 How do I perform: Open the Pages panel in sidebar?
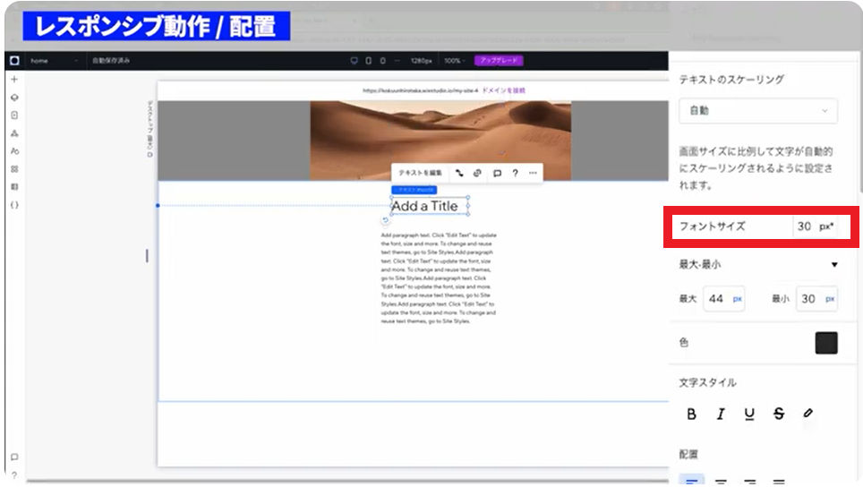coord(14,115)
